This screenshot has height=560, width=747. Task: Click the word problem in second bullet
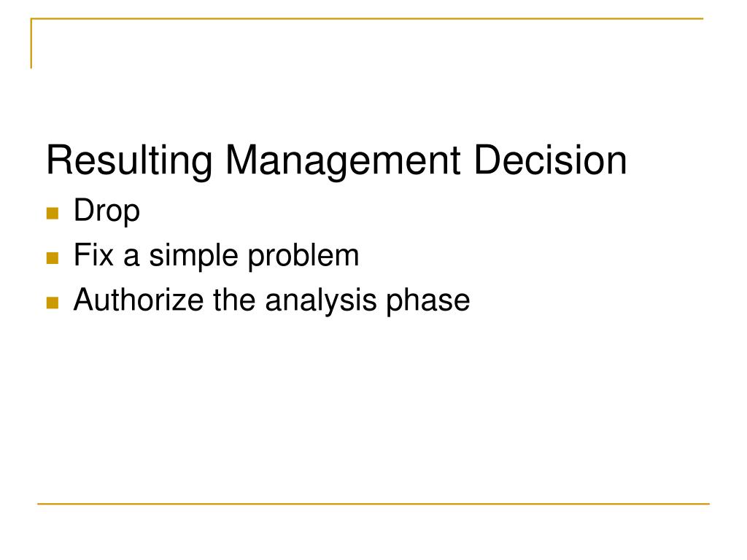pyautogui.click(x=303, y=256)
